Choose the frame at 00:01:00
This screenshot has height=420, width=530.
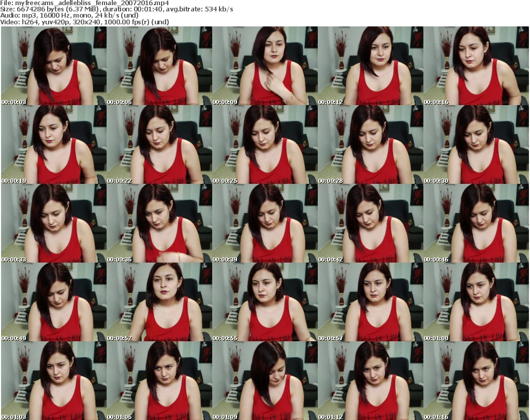coord(476,302)
